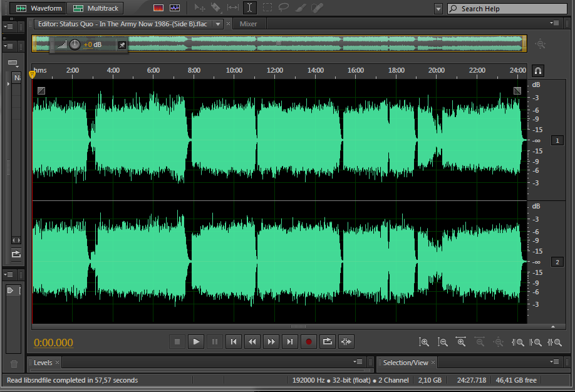Open Levels panel options menu
Screen dimensions: 575x392
[x=358, y=362]
